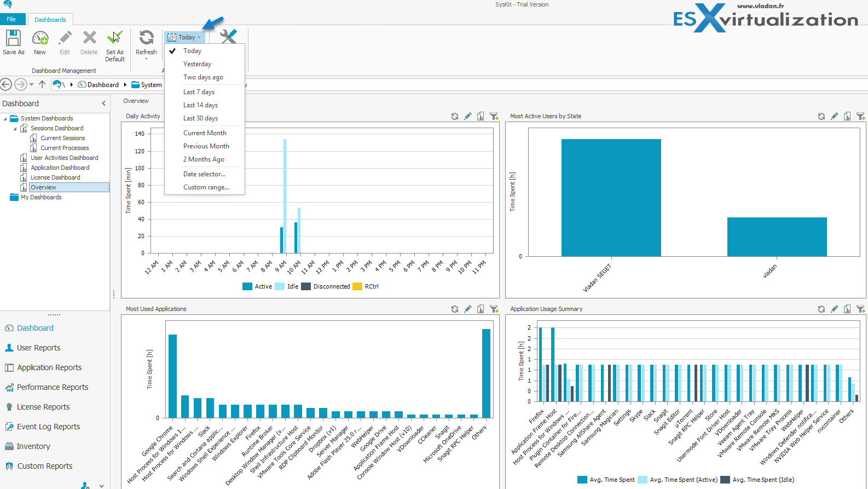Select Last 14 days range
The width and height of the screenshot is (868, 489).
[x=204, y=105]
